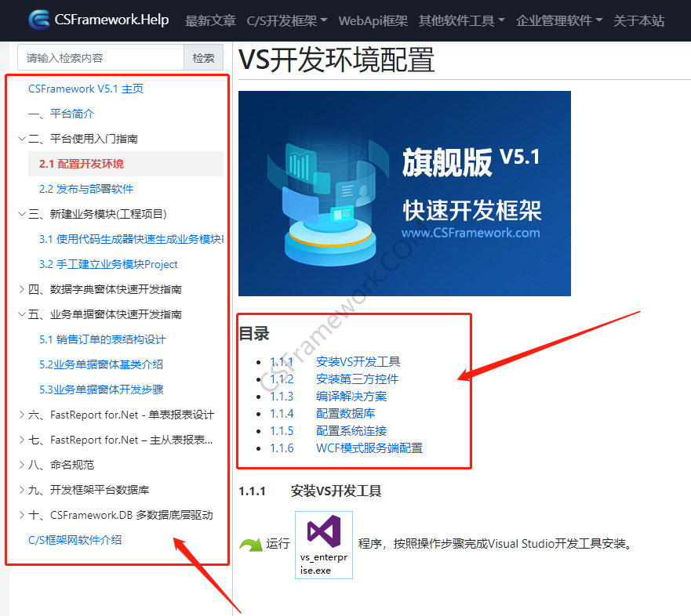
Task: Open the 旗舰版 V5.1 banner image
Action: 405,194
